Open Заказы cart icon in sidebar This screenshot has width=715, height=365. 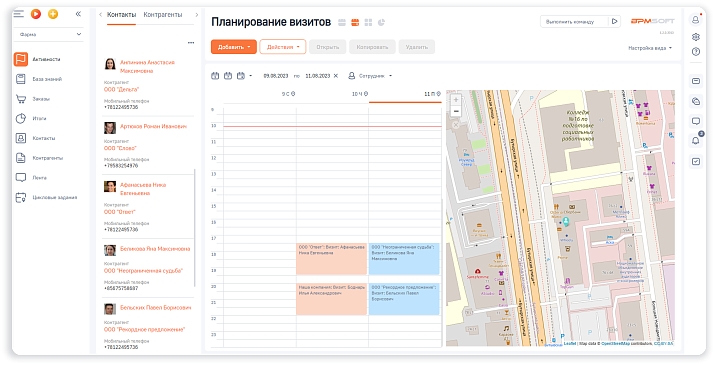[21, 99]
